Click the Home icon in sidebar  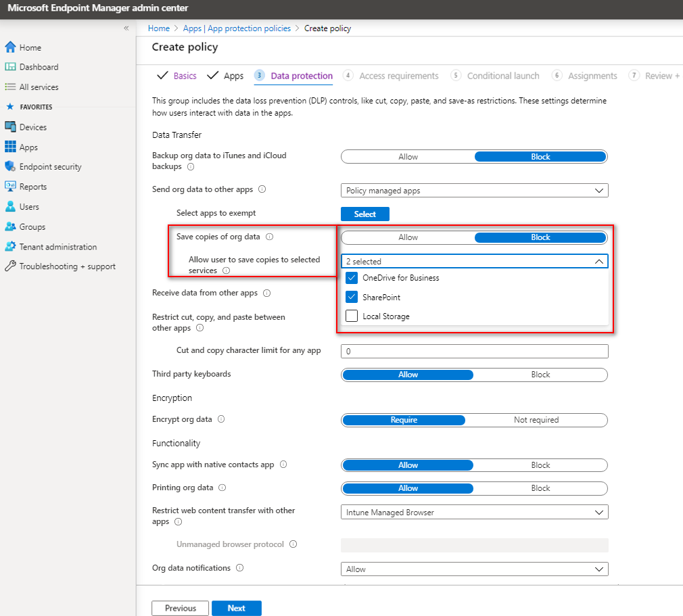(10, 47)
